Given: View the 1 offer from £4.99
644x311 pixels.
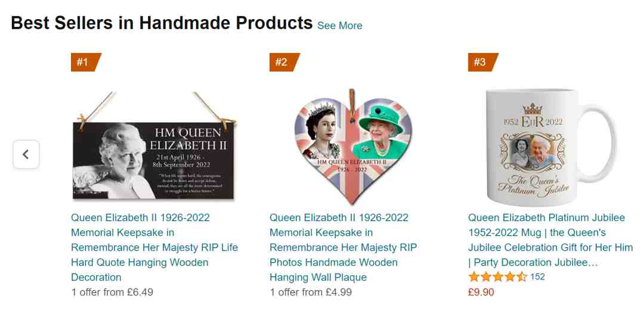Looking at the screenshot, I should pyautogui.click(x=311, y=292).
